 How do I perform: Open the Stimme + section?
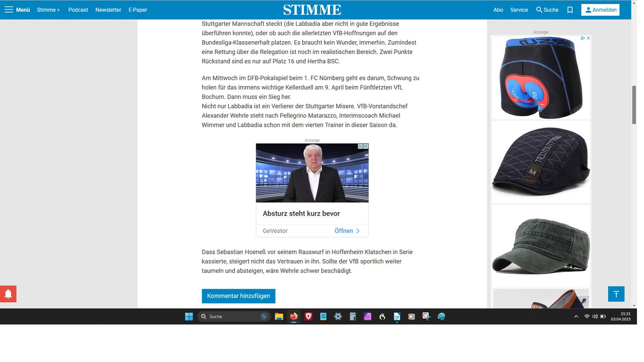coord(48,10)
